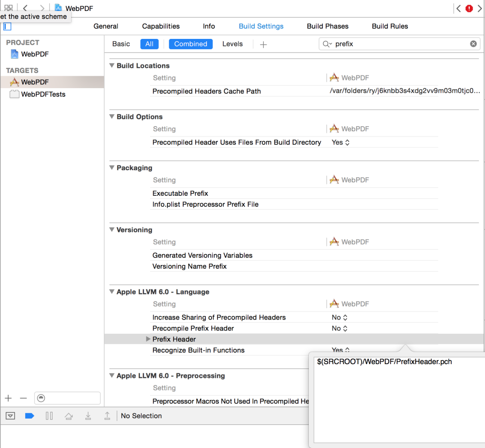Image resolution: width=485 pixels, height=448 pixels.
Task: Select the WebPDF app target icon
Action: [x=15, y=82]
